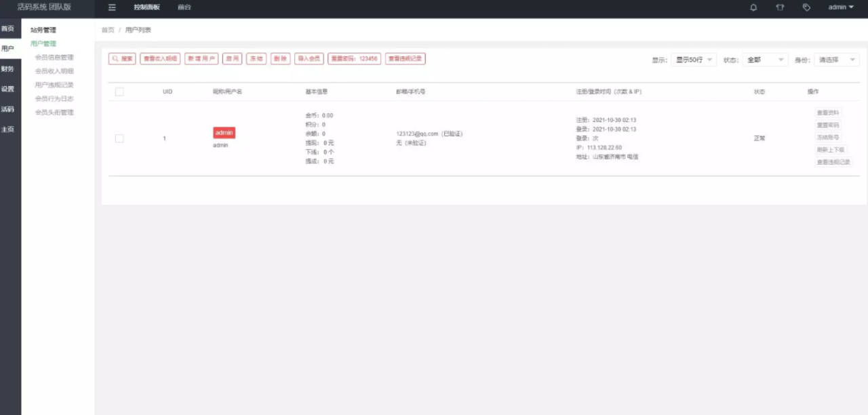Tick the checkbox for user UID 1
The height and width of the screenshot is (415, 868).
click(119, 138)
